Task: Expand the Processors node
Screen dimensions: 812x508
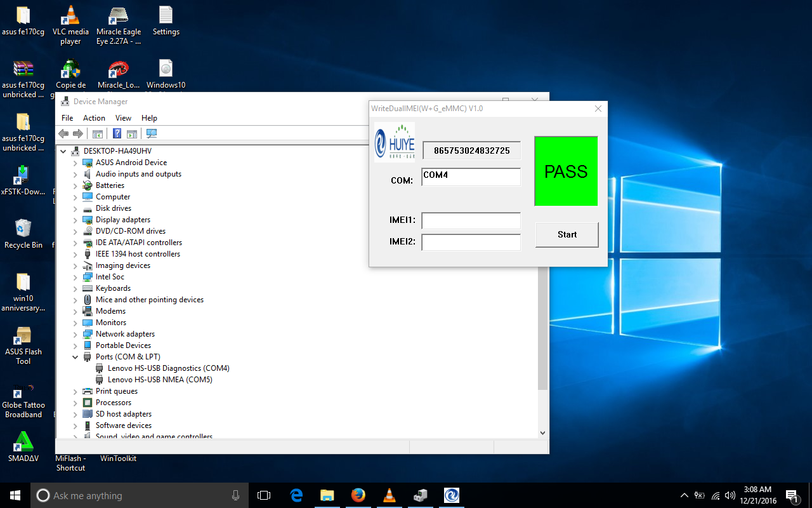Action: coord(75,403)
